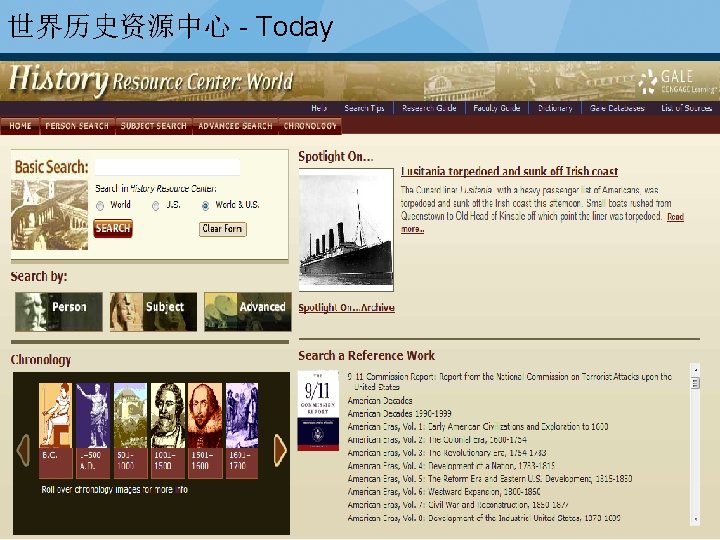
Task: Switch to the SUBJECT SEARCH tab
Action: 153,126
